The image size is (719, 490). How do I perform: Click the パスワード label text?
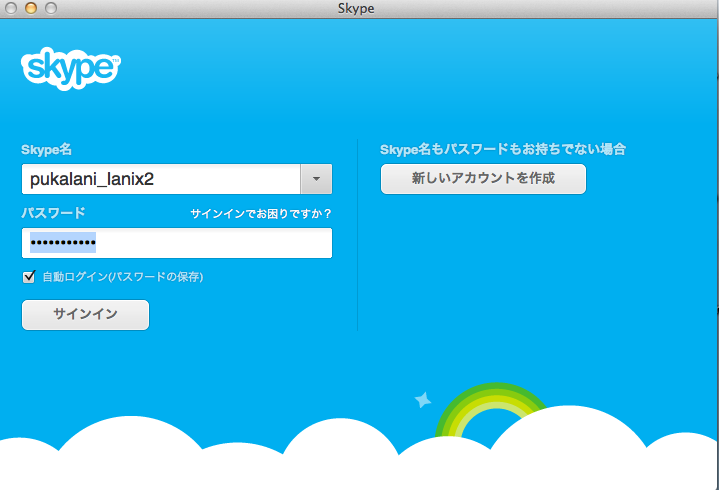coord(53,213)
